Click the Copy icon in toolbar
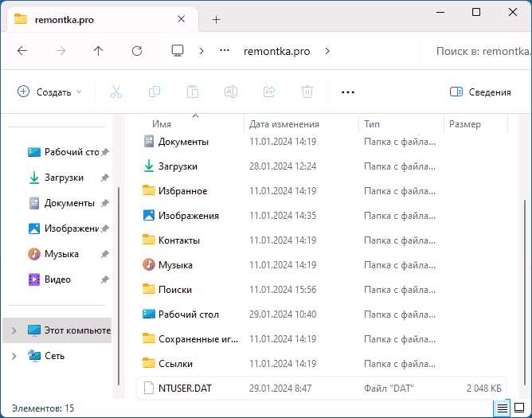The image size is (532, 418). pyautogui.click(x=155, y=92)
